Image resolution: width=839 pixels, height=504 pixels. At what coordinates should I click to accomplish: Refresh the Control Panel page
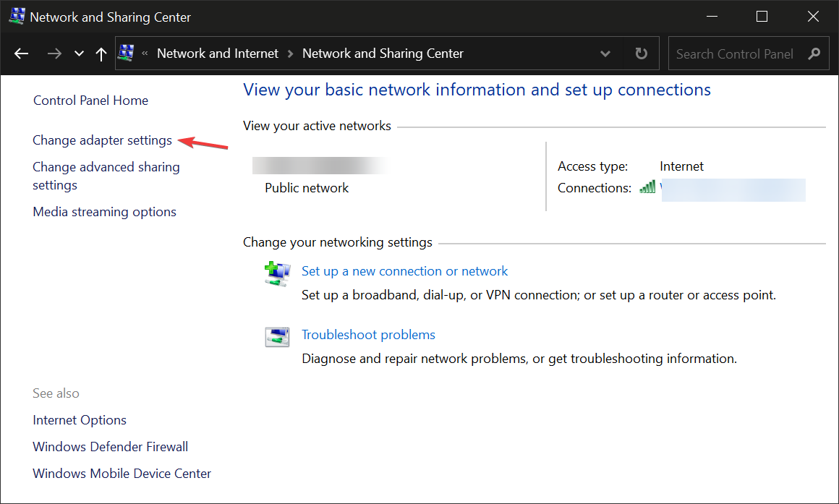(641, 54)
